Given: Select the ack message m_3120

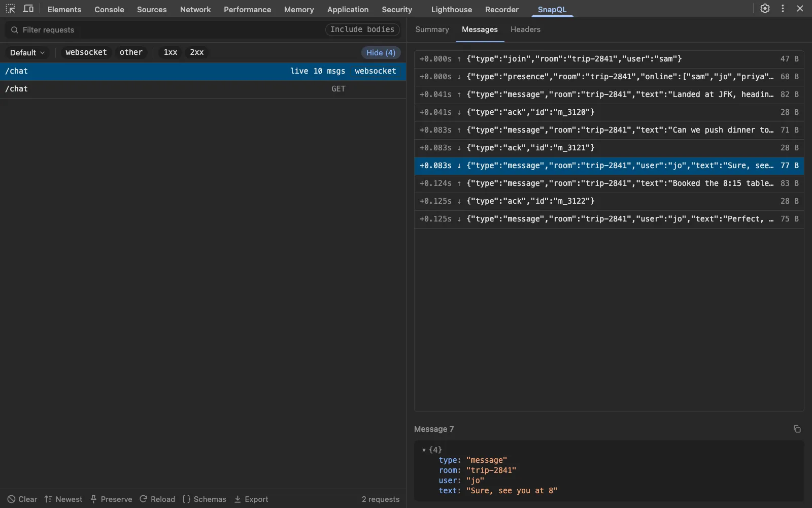Looking at the screenshot, I should coord(609,112).
